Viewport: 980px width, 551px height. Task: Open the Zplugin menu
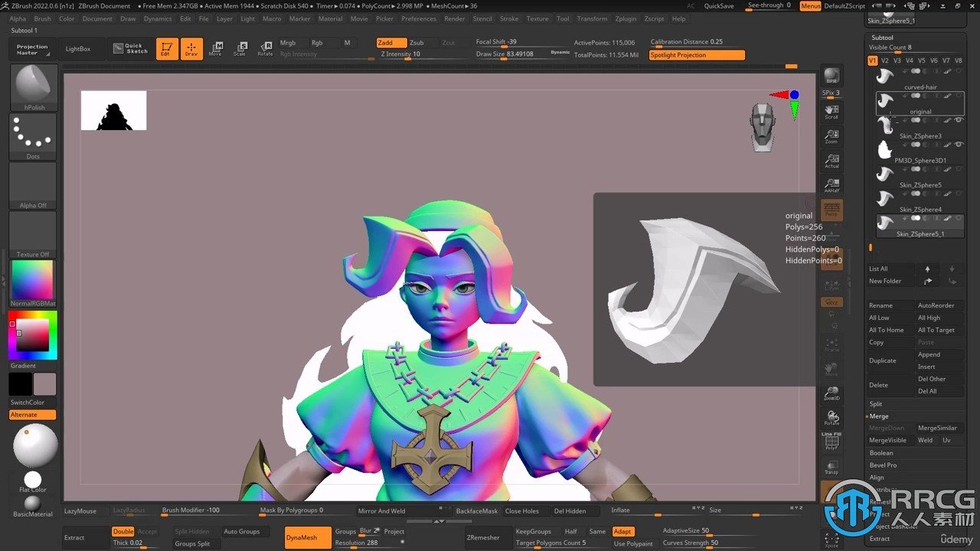pos(626,18)
